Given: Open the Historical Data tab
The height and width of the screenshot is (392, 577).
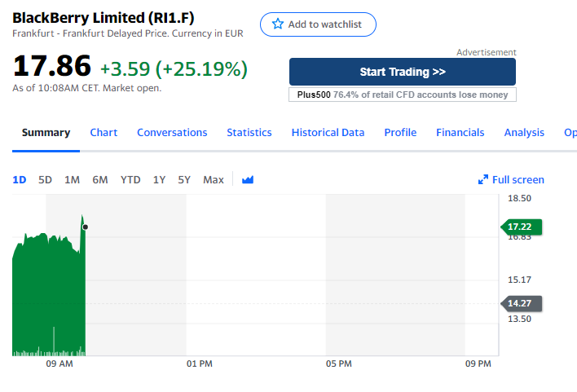Looking at the screenshot, I should pos(328,133).
